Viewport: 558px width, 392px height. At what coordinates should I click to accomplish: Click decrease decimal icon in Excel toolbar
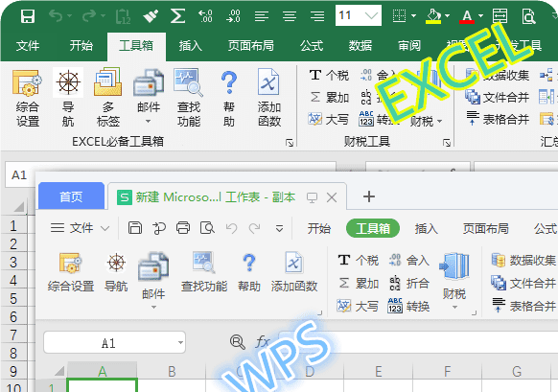click(233, 16)
